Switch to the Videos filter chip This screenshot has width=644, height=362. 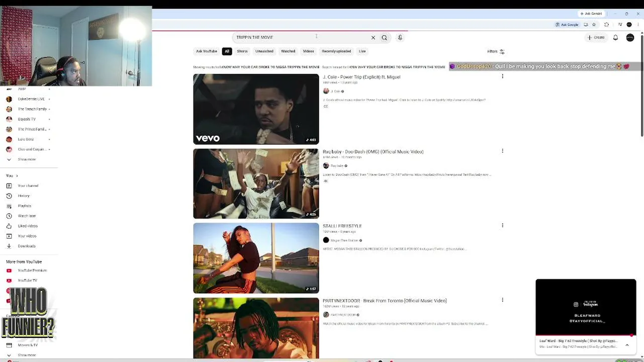308,51
